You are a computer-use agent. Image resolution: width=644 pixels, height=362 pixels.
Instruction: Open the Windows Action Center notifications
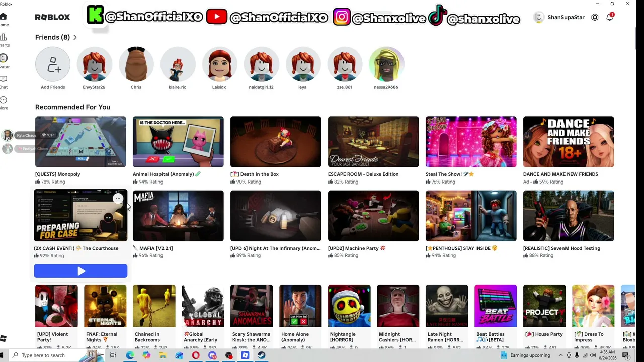point(626,355)
